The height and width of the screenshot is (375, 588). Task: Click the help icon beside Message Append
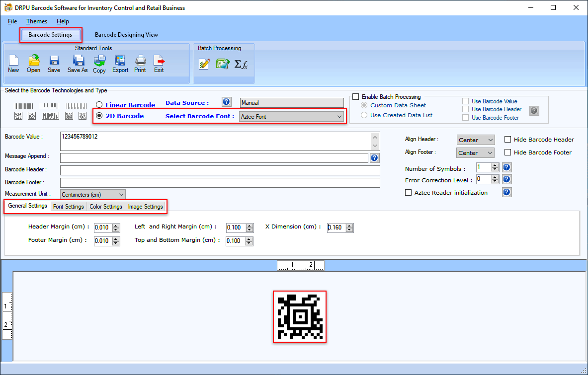[374, 158]
